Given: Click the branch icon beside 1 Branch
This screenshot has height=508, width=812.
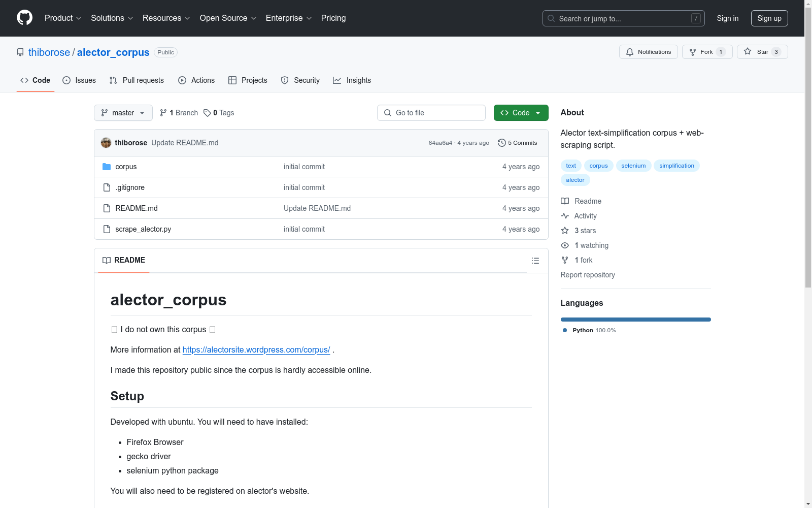Looking at the screenshot, I should (x=163, y=113).
